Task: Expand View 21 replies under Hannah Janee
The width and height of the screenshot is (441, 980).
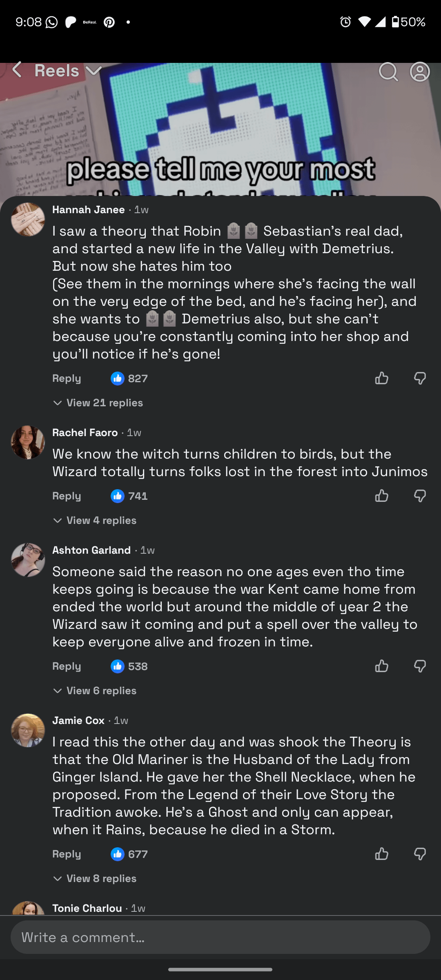Action: [98, 403]
